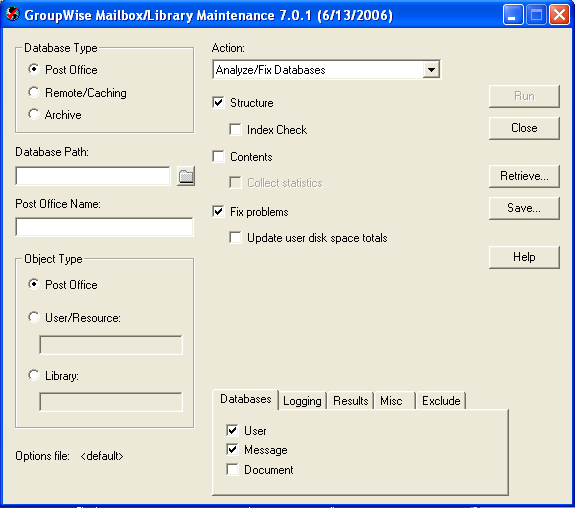This screenshot has width=575, height=508.
Task: Click the Database Path input field
Action: pos(93,176)
